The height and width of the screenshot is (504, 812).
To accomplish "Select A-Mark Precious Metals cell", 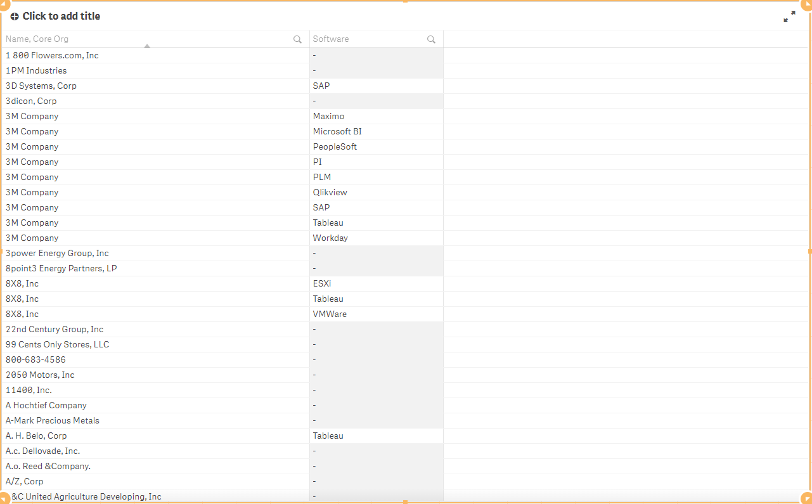I will (155, 420).
